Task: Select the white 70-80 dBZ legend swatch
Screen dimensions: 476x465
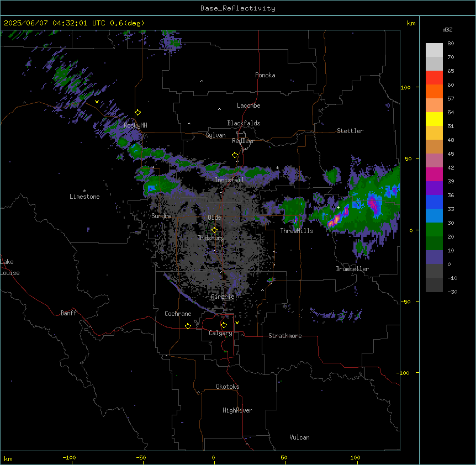Action: click(x=434, y=50)
